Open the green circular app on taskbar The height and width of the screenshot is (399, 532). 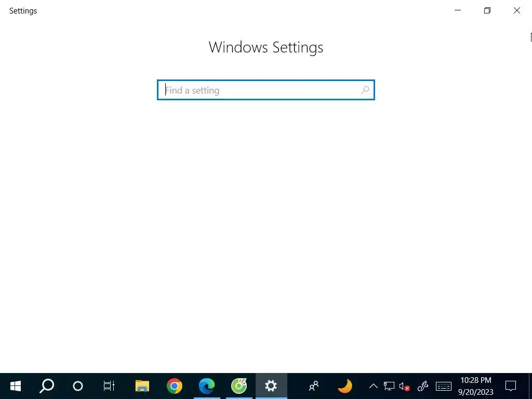pyautogui.click(x=239, y=386)
